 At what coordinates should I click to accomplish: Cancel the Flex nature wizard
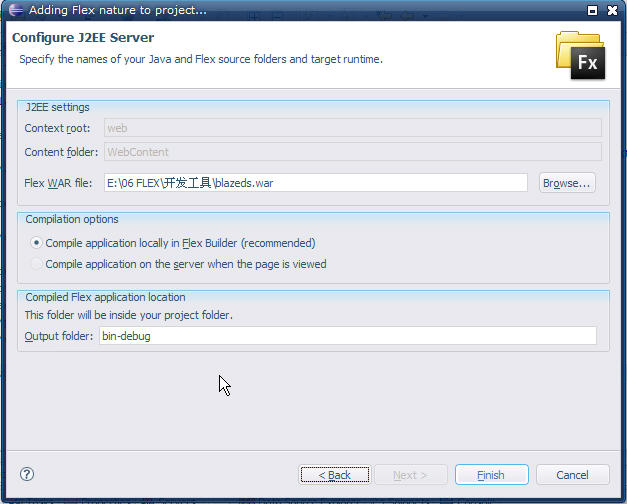573,475
